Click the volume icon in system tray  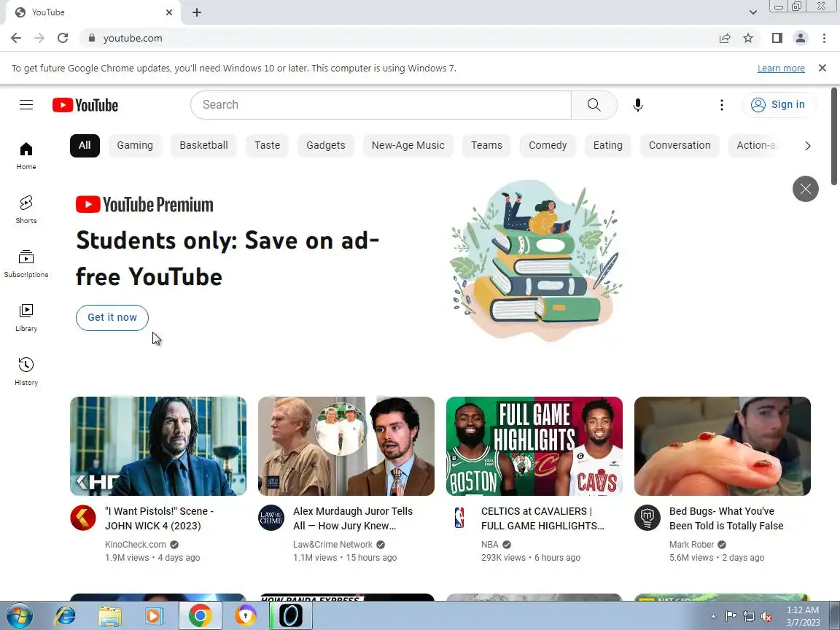point(766,617)
